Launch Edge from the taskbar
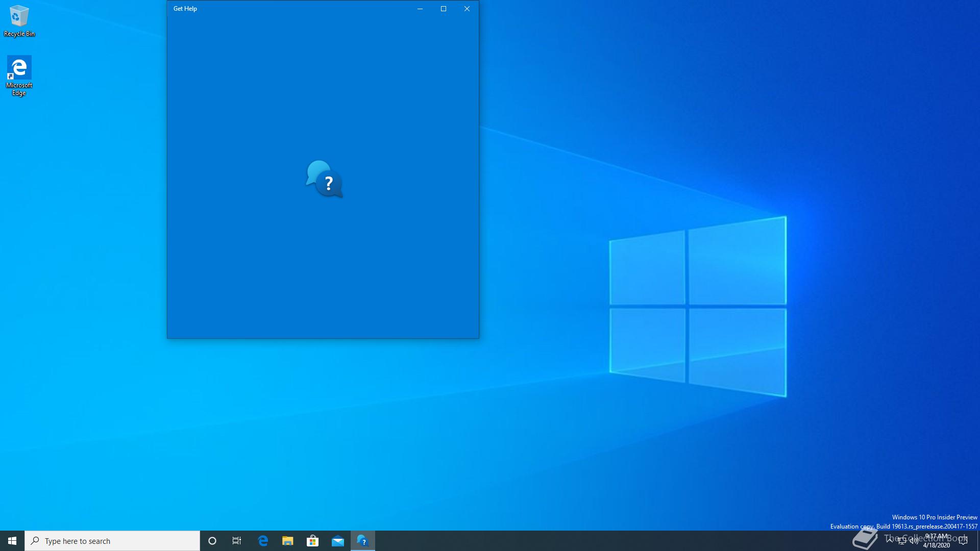The height and width of the screenshot is (551, 980). (x=263, y=541)
